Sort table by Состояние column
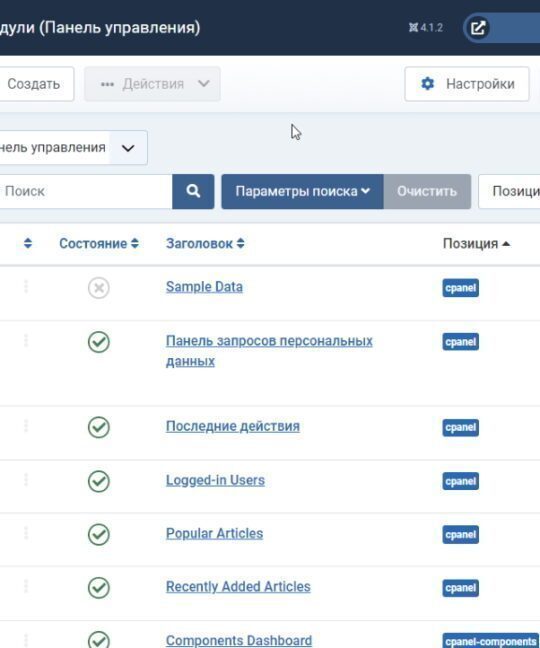 pos(99,243)
